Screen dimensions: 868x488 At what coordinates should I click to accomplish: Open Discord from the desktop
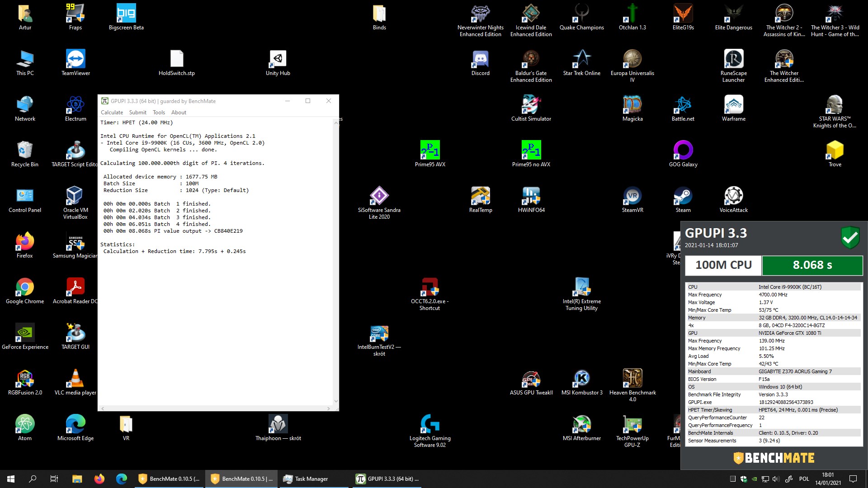tap(481, 63)
